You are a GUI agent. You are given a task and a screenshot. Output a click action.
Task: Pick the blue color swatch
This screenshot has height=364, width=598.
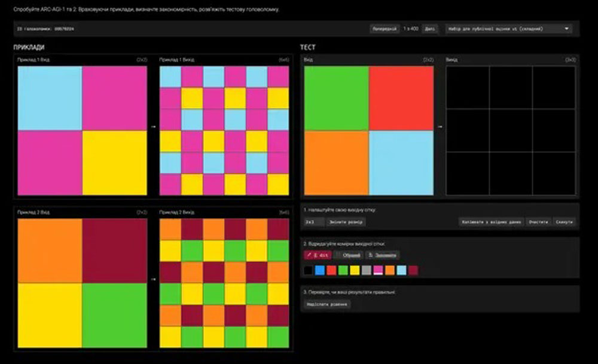pyautogui.click(x=320, y=271)
